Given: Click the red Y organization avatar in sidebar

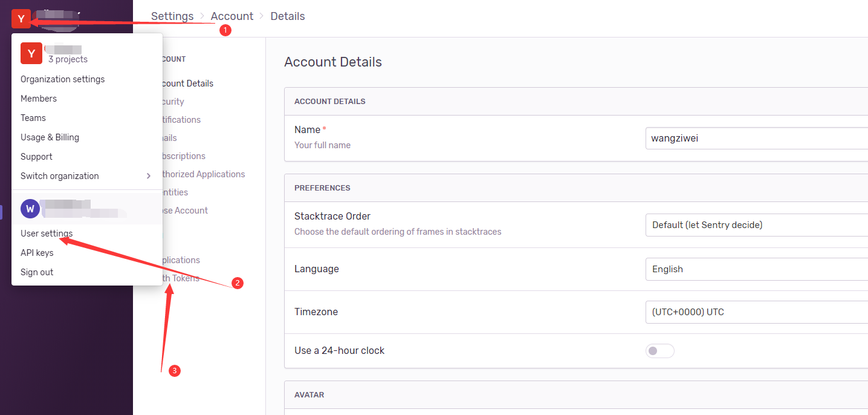Looking at the screenshot, I should point(21,19).
